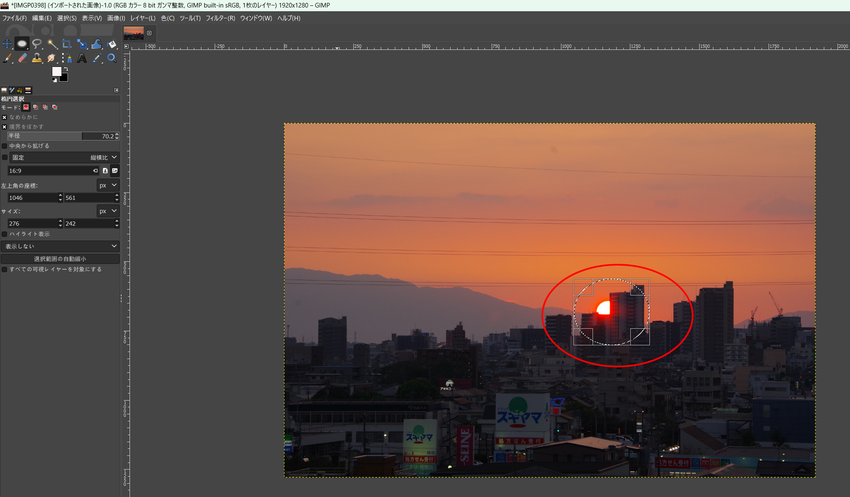Open the 編集(E) menu
Viewport: 850px width, 497px height.
click(x=42, y=18)
